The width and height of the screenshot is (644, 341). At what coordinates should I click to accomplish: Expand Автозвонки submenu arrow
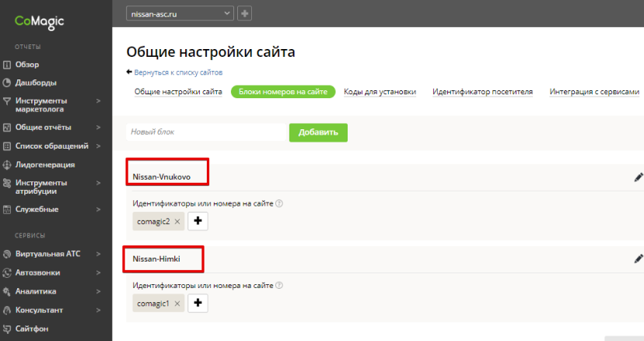pos(98,272)
